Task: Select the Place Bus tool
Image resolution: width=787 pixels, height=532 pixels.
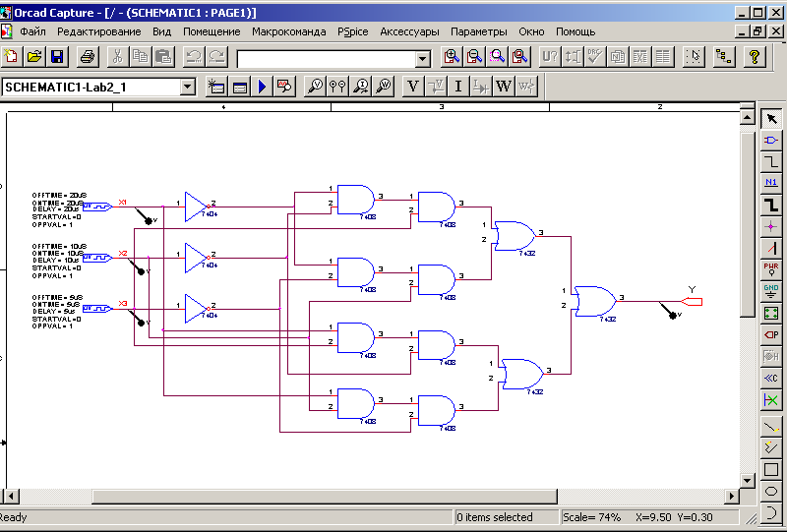Action: point(771,206)
